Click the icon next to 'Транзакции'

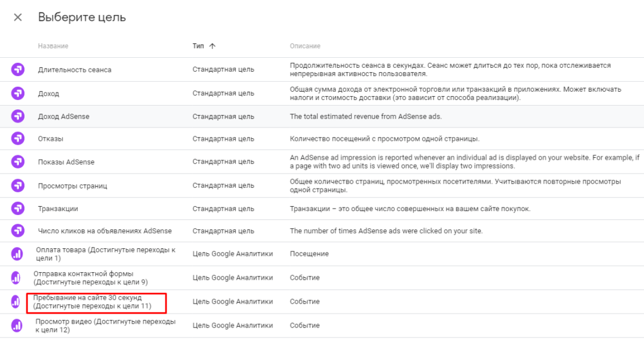(18, 208)
